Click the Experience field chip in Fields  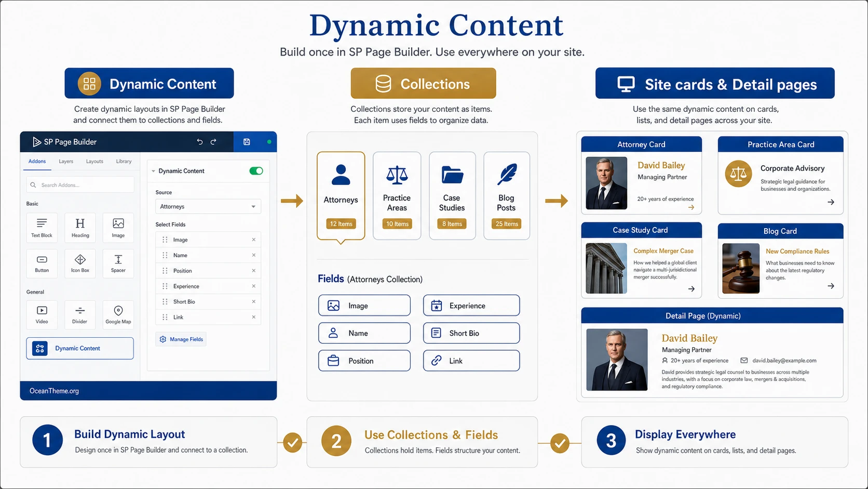(x=471, y=306)
